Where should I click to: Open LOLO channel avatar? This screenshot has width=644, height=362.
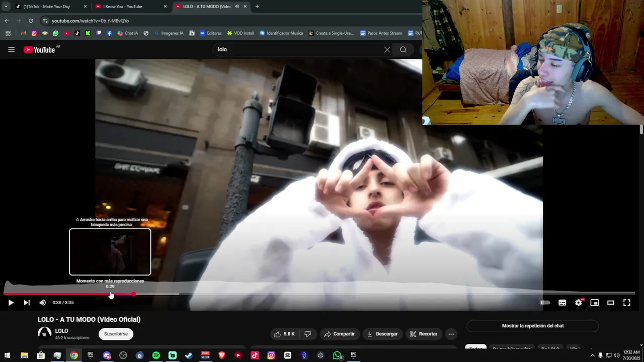coord(45,333)
